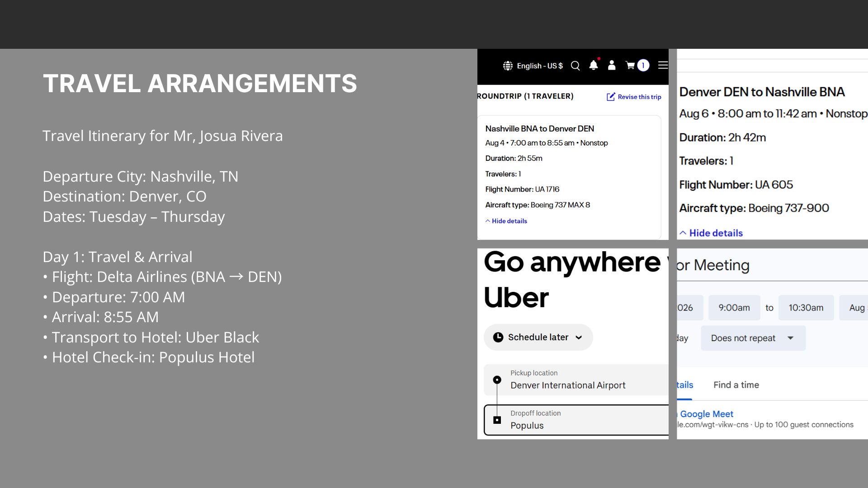Open the Schedule later dropdown
868x488 pixels.
538,337
